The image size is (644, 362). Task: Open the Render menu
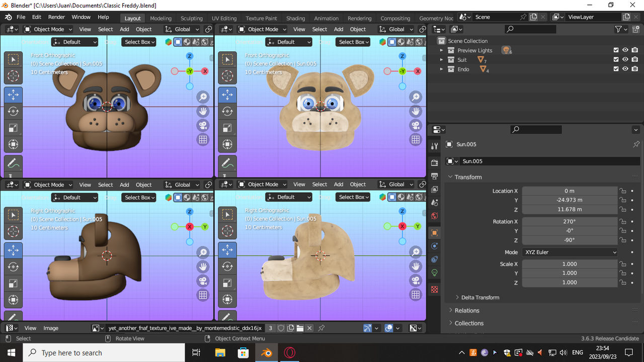coord(56,17)
